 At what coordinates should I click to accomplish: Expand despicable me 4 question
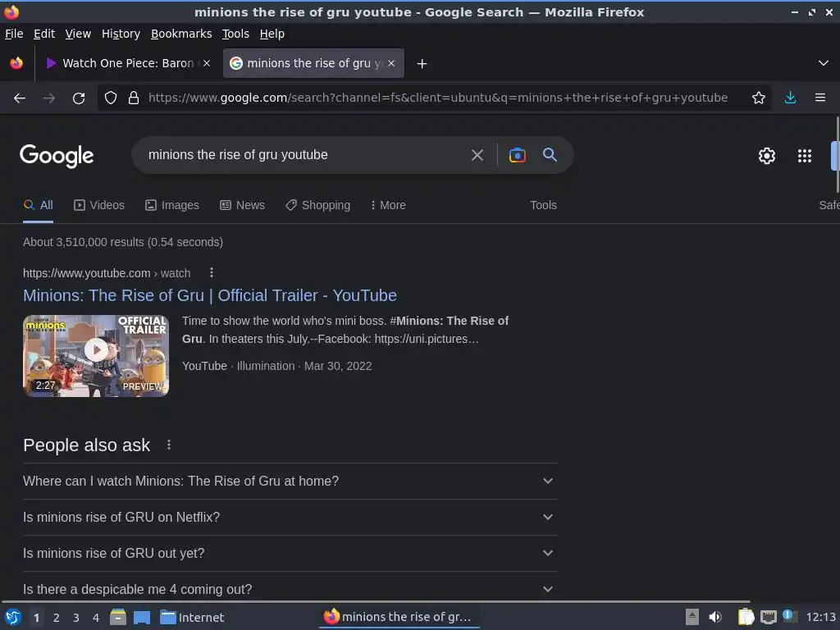(x=290, y=589)
